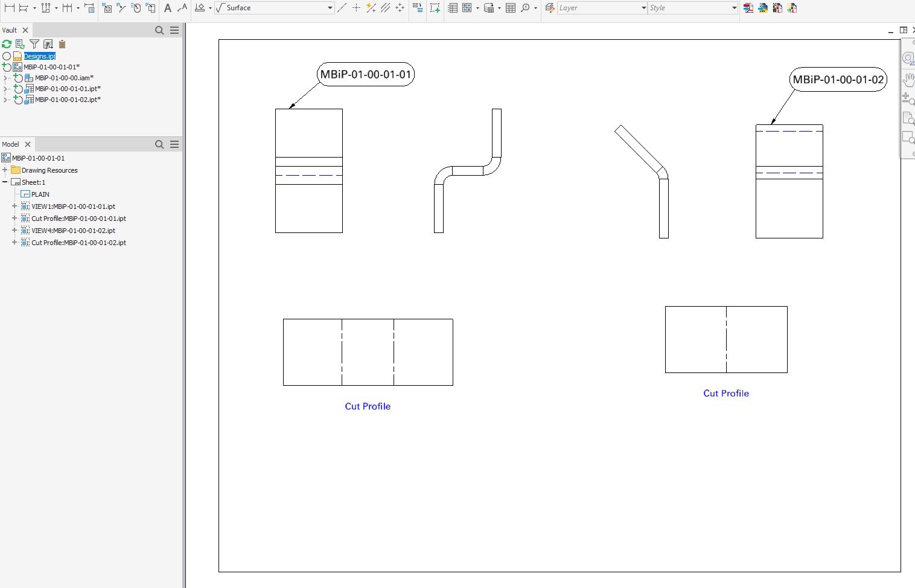This screenshot has width=915, height=588.
Task: Click the Edit Layers icon
Action: tap(549, 8)
